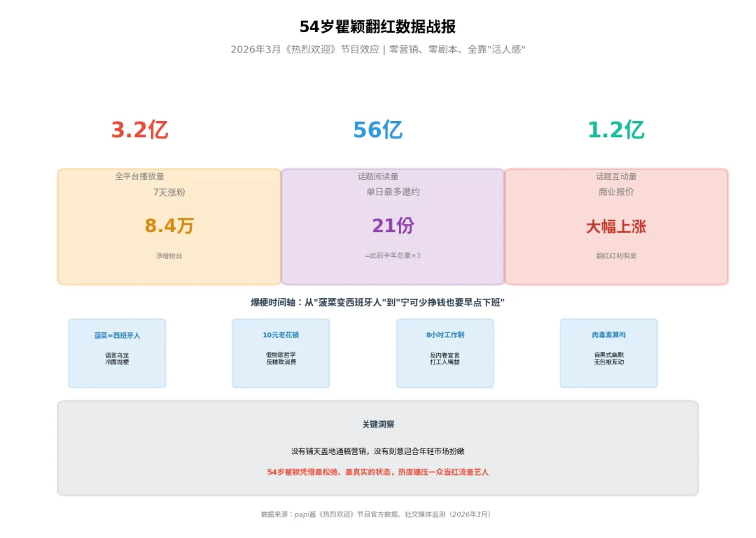Click the "1.2亿" interaction statistic
Image resolution: width=756 pixels, height=538 pixels.
[615, 129]
